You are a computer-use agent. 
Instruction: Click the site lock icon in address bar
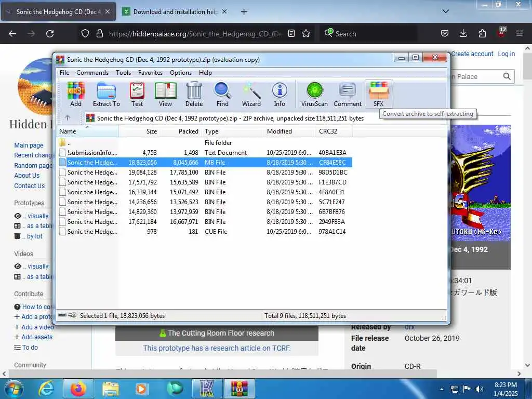tap(99, 33)
